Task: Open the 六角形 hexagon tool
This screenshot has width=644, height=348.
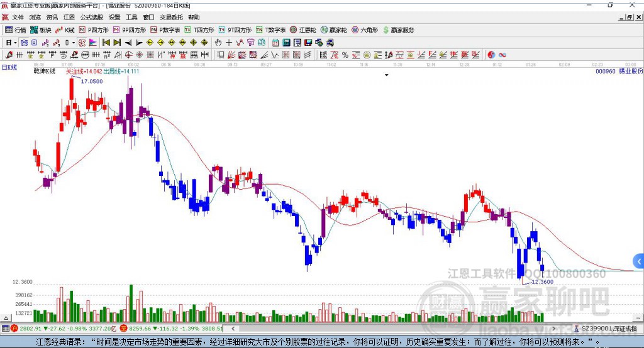Action: click(365, 30)
